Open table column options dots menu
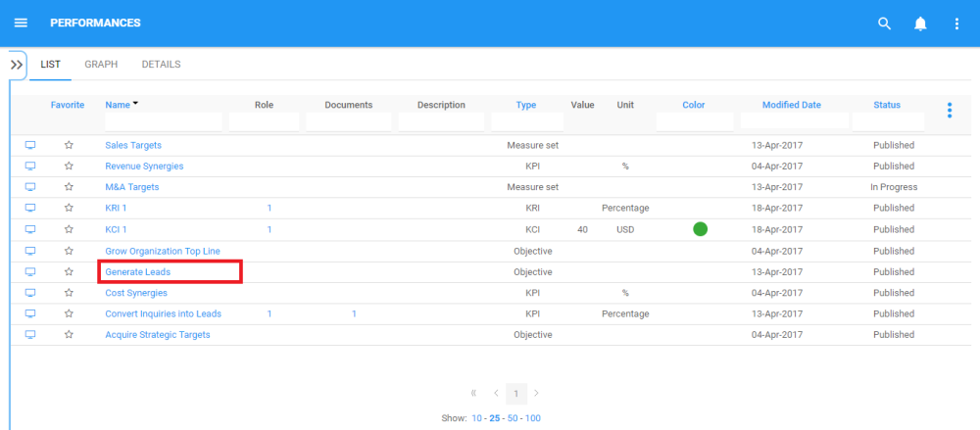 click(950, 111)
